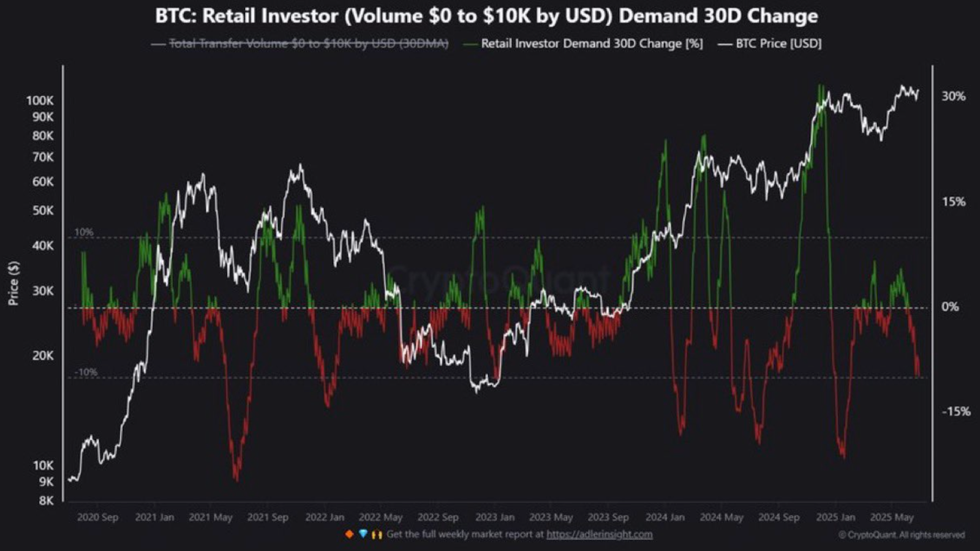Click the raised hands emoji in footer
Screen dimensions: 980x551
377,534
